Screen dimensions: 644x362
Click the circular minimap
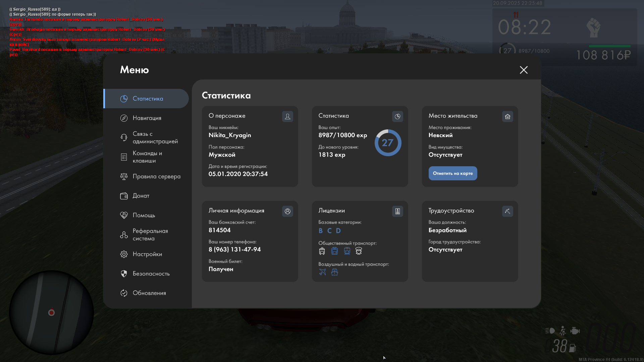pos(51,312)
